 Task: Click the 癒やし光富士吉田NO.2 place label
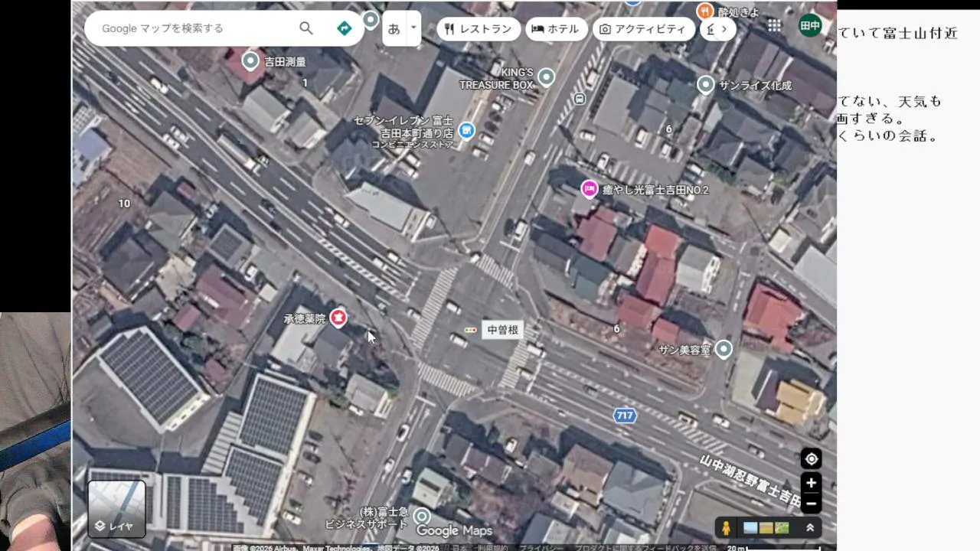pyautogui.click(x=656, y=189)
